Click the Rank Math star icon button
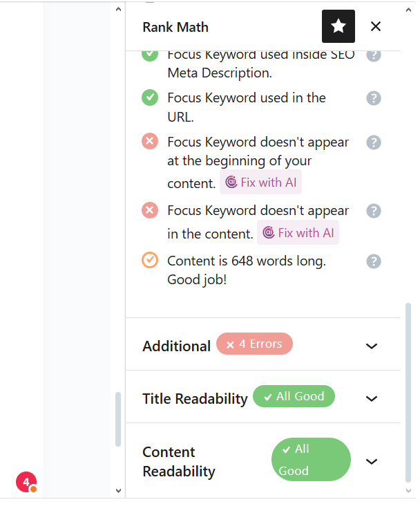This screenshot has width=420, height=522. click(338, 26)
